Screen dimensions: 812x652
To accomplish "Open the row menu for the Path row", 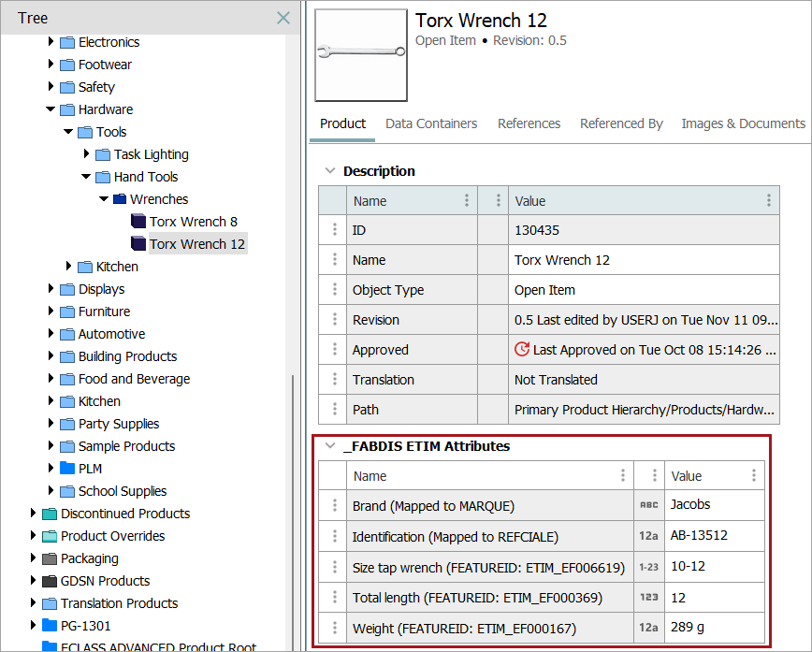I will point(335,409).
